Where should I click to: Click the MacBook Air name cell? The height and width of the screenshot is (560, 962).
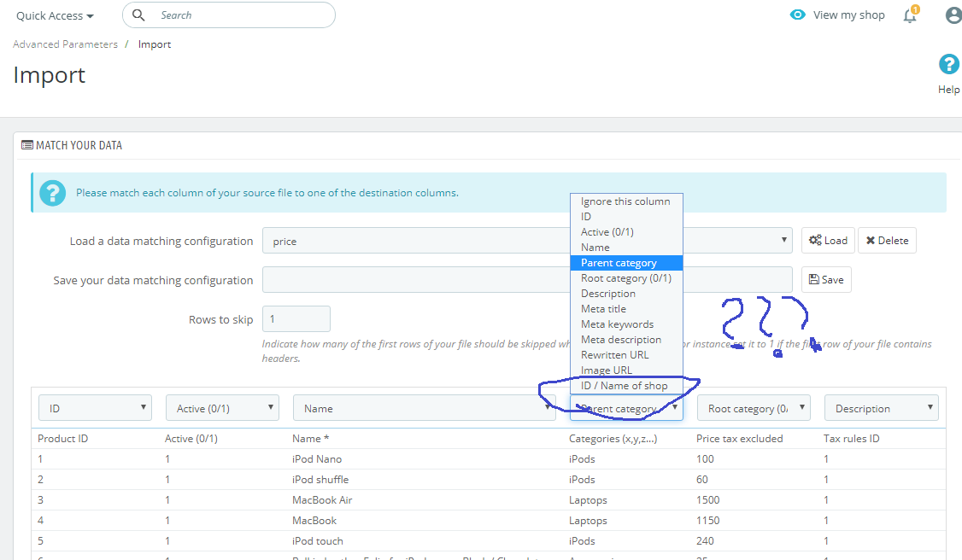point(322,500)
